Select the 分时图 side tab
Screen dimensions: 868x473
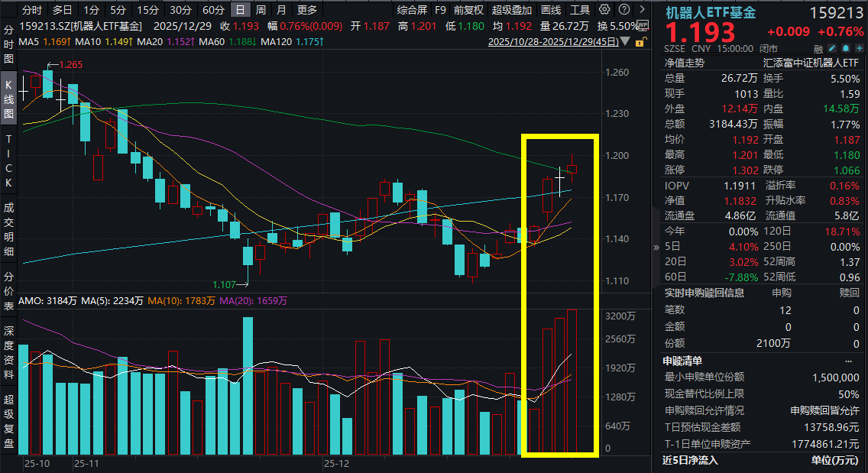pyautogui.click(x=9, y=46)
